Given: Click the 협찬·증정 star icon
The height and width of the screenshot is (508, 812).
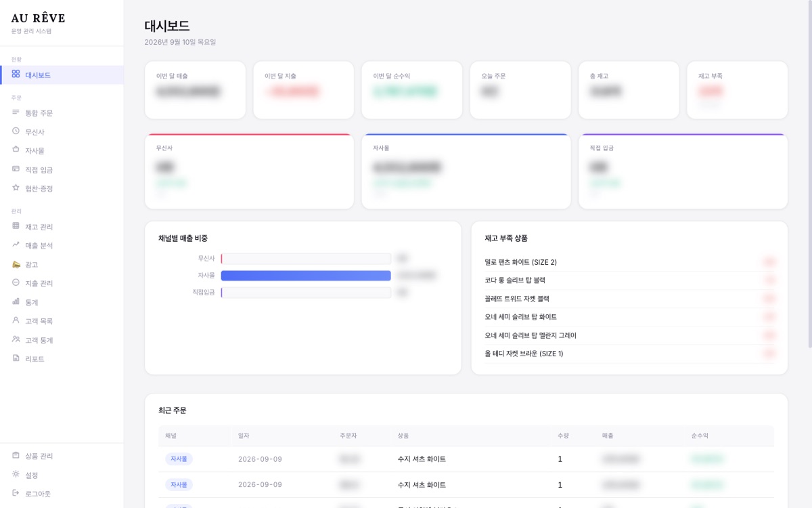Looking at the screenshot, I should point(16,188).
